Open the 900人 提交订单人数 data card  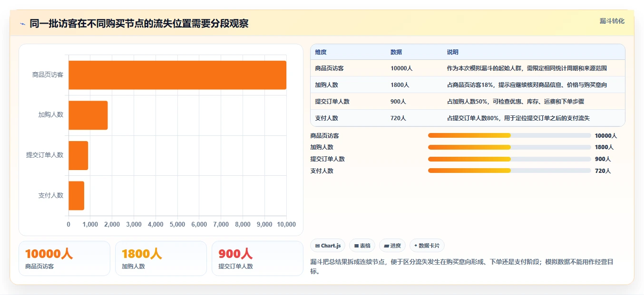[x=257, y=258]
